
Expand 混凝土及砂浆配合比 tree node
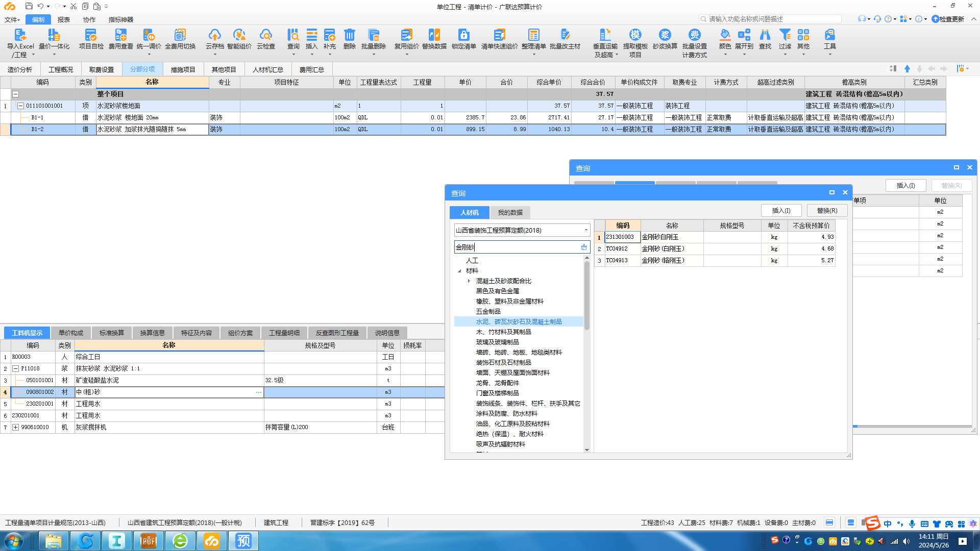(x=469, y=281)
